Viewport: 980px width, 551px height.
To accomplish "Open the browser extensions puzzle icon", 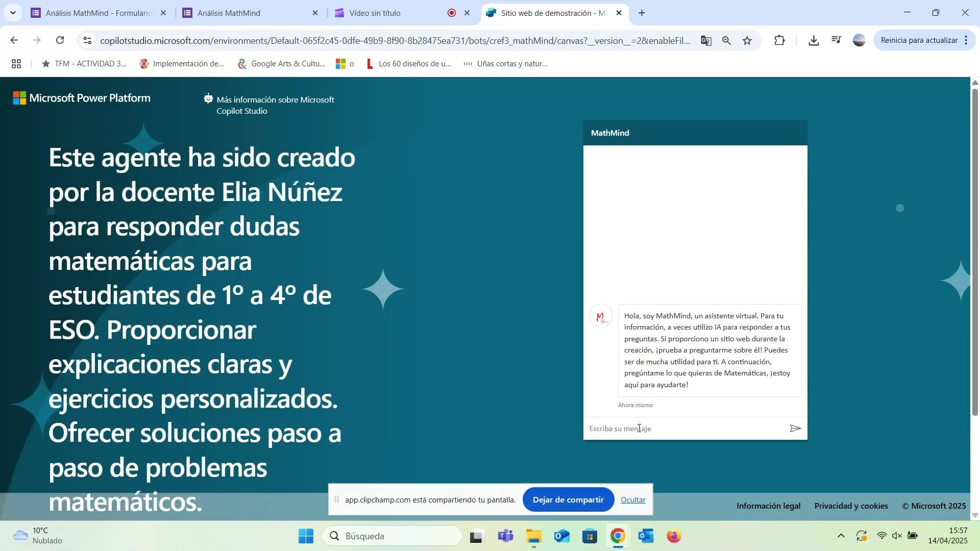I will 779,41.
